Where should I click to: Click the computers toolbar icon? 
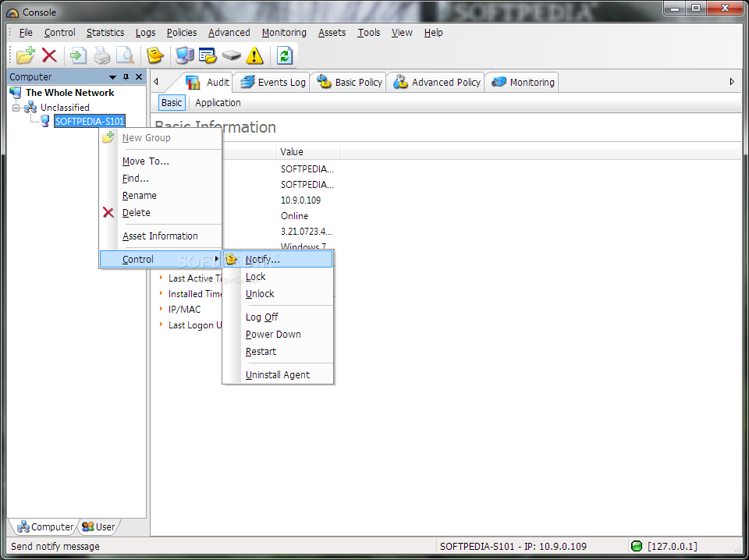coord(184,55)
